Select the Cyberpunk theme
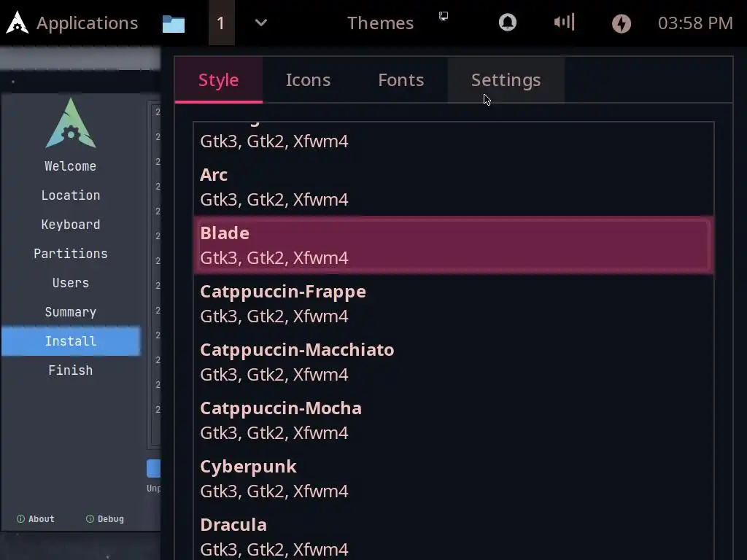This screenshot has height=560, width=747. point(454,478)
